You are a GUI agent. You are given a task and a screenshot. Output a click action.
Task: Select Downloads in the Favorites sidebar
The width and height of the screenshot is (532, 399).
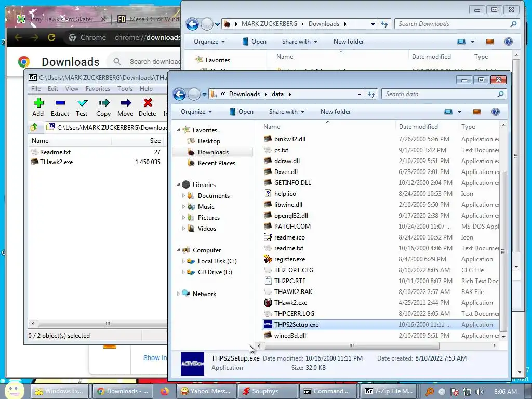pos(213,152)
